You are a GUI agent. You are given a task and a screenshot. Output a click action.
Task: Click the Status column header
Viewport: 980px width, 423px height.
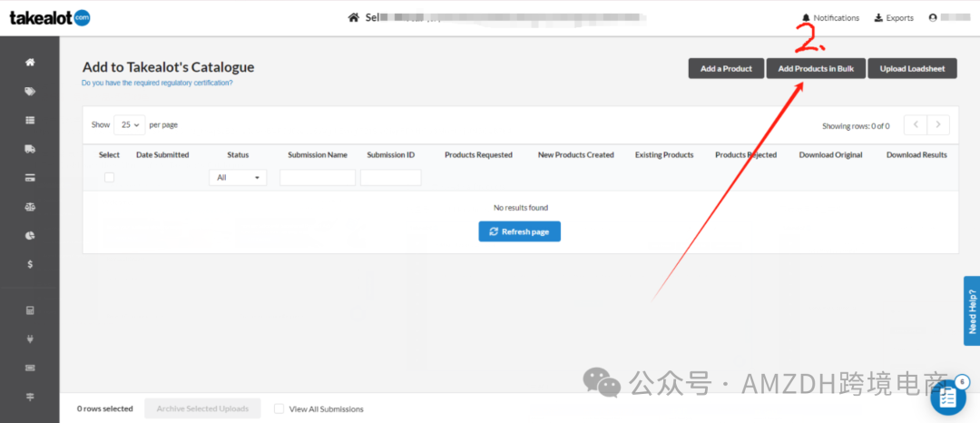[x=238, y=155]
